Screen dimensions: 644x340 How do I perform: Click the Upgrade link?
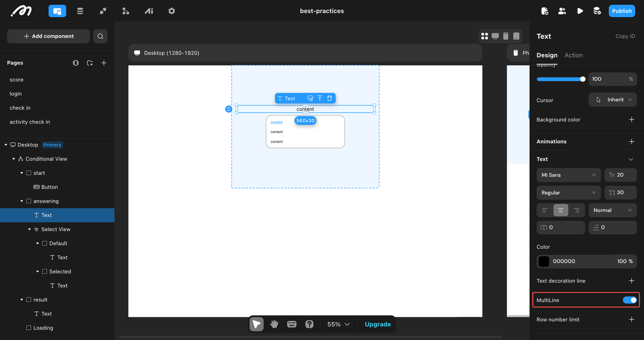click(378, 324)
